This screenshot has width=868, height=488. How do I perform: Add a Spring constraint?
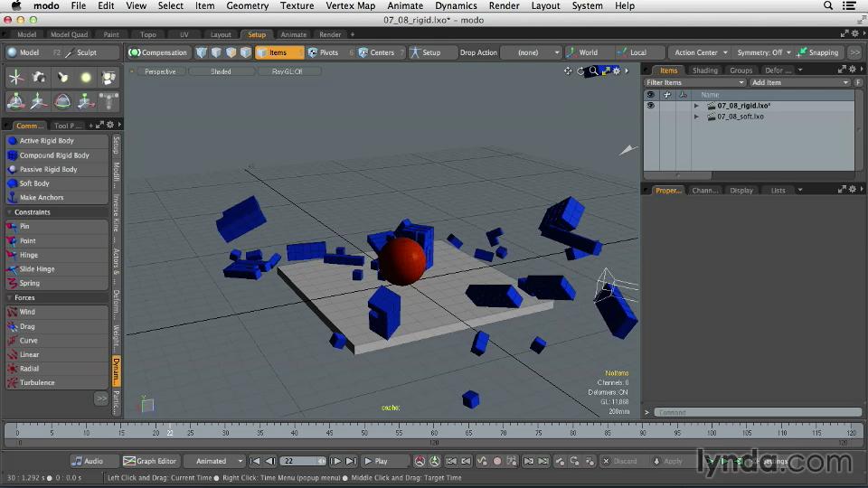[x=30, y=283]
